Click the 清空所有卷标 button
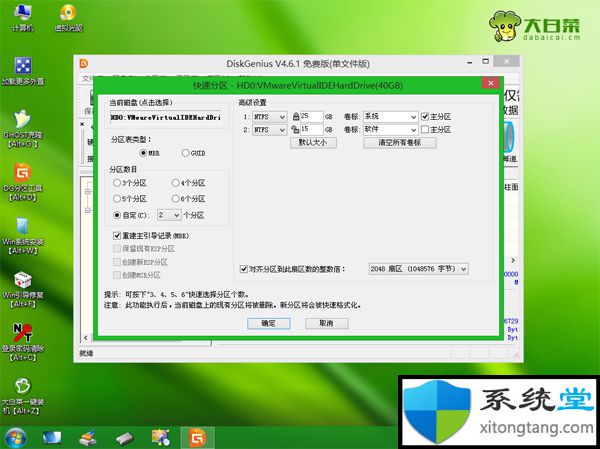600x449 pixels. click(x=399, y=143)
